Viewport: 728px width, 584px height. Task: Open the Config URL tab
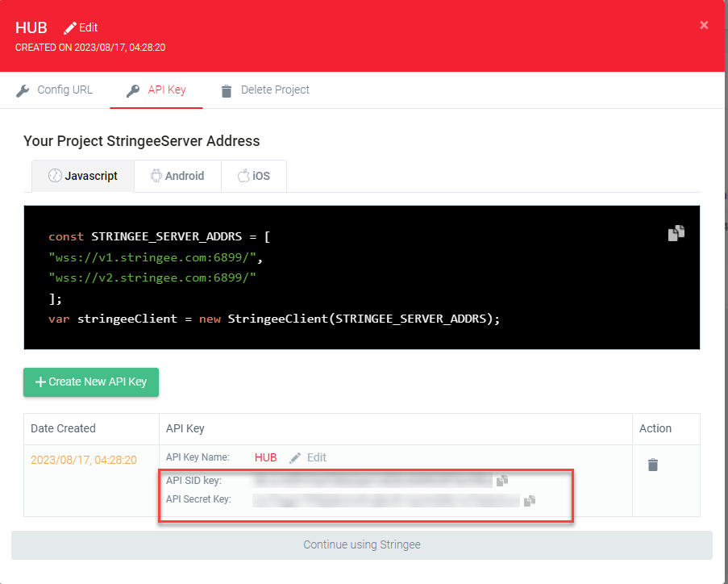55,90
